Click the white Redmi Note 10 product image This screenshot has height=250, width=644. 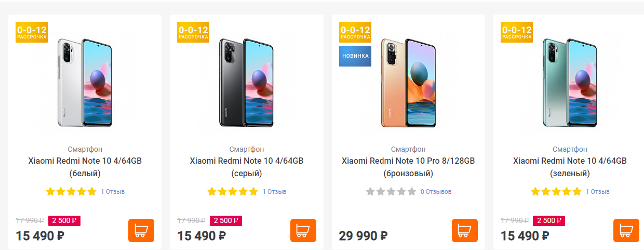[x=85, y=82]
